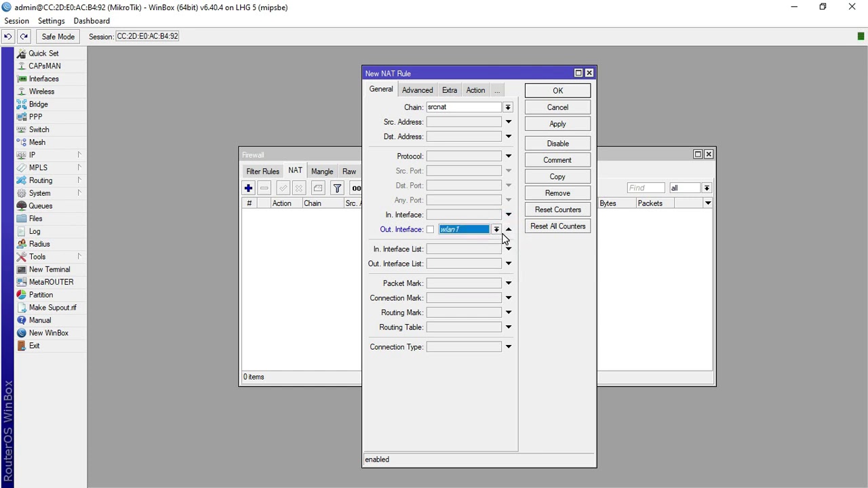Launch New Terminal from sidebar
The height and width of the screenshot is (488, 868).
click(x=49, y=269)
